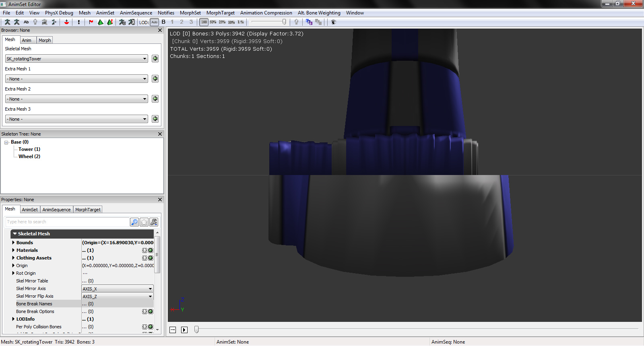The width and height of the screenshot is (644, 346).
Task: Open the Animation Compression menu
Action: click(266, 13)
